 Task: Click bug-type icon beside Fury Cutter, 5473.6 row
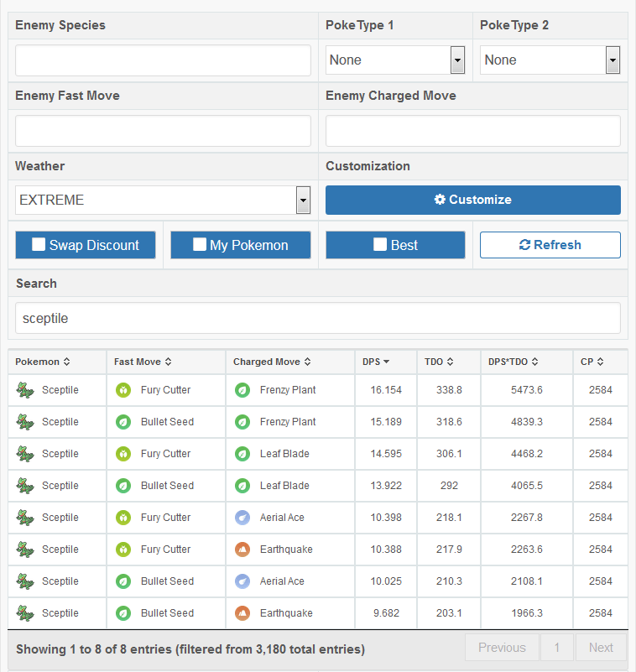click(123, 390)
